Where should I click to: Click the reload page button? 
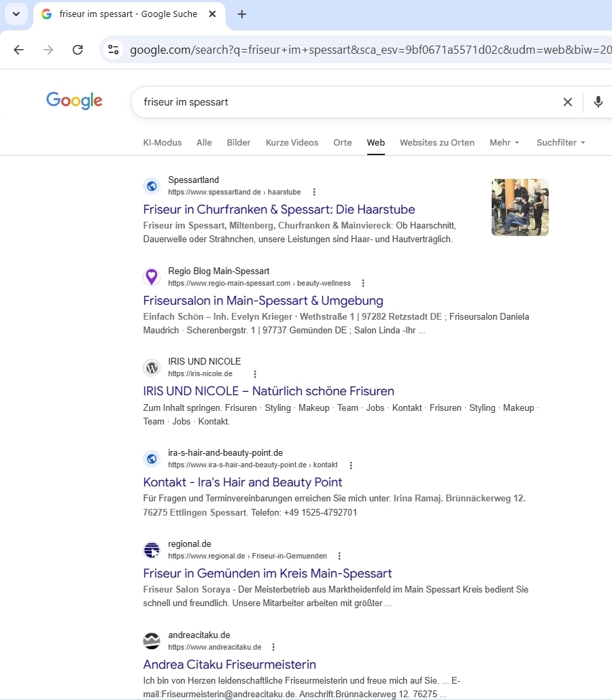(78, 50)
